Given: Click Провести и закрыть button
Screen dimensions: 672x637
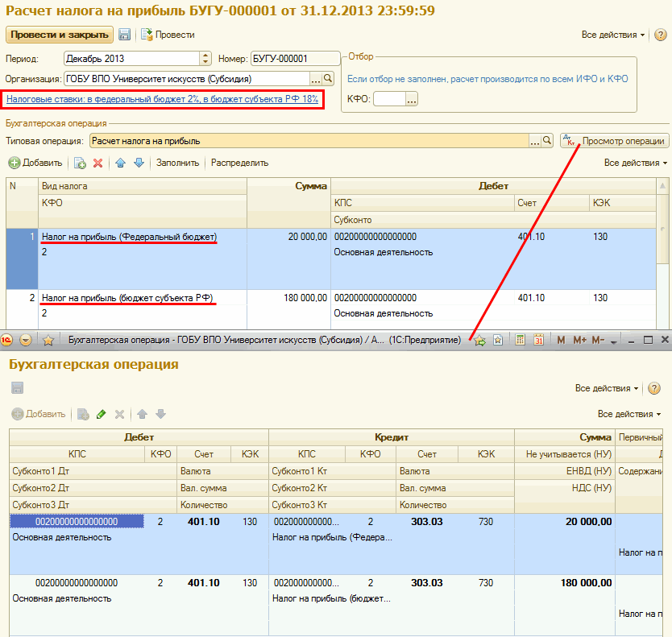Looking at the screenshot, I should 58,35.
